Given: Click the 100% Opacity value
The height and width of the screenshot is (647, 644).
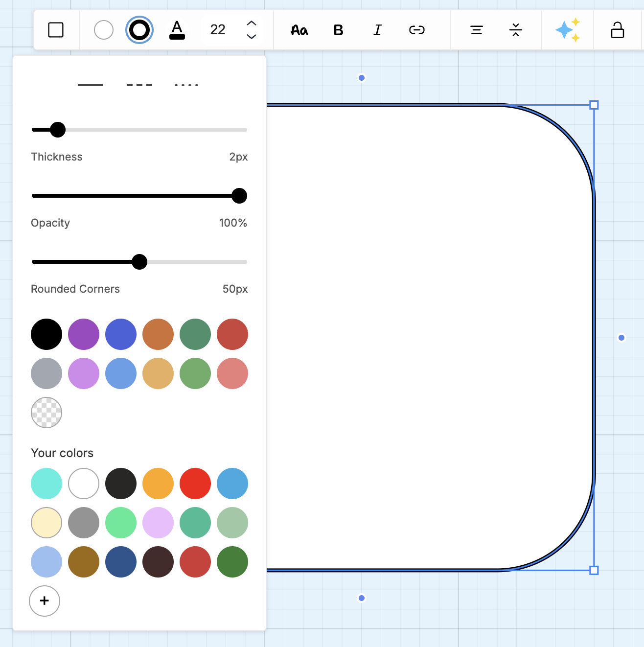Looking at the screenshot, I should 233,223.
